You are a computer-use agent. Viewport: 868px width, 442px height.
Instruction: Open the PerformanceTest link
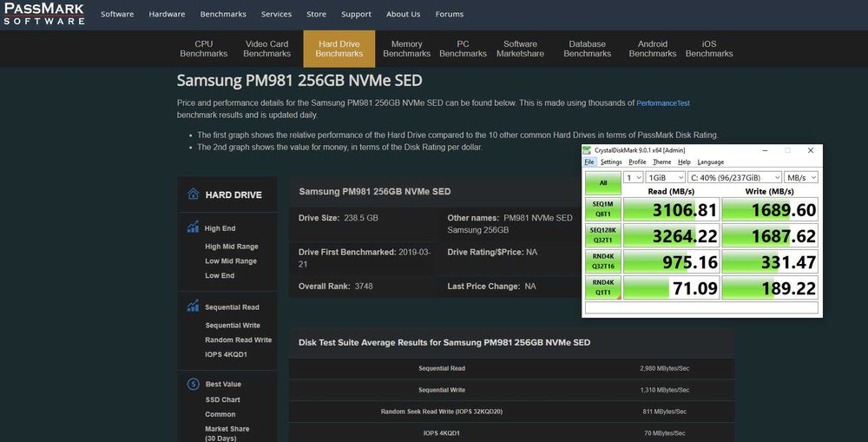click(663, 103)
